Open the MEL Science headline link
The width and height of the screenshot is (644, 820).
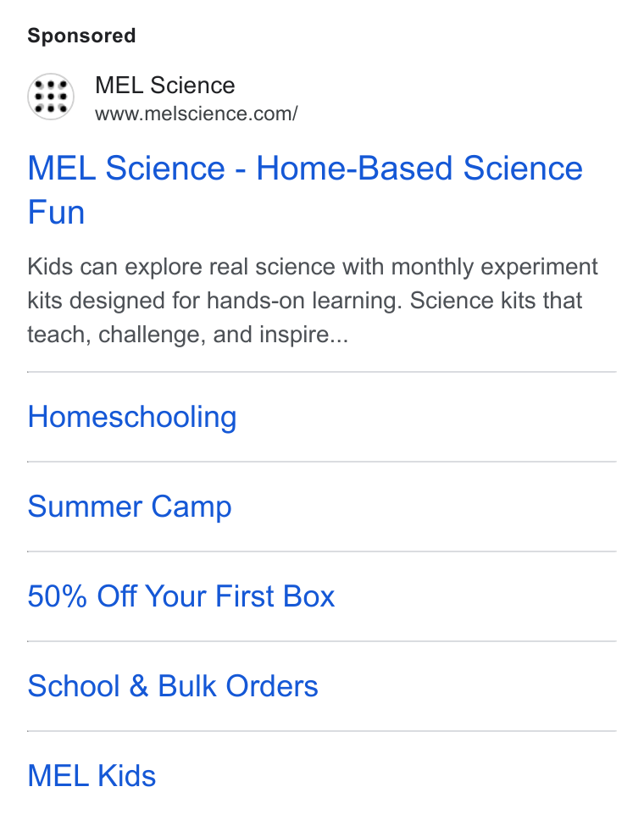(x=305, y=191)
